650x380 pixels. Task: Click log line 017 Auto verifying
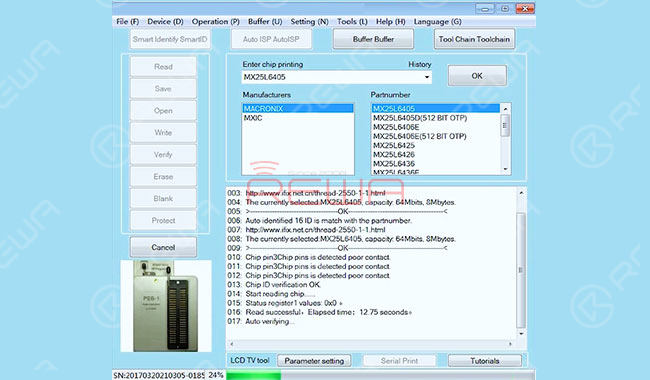click(x=270, y=321)
